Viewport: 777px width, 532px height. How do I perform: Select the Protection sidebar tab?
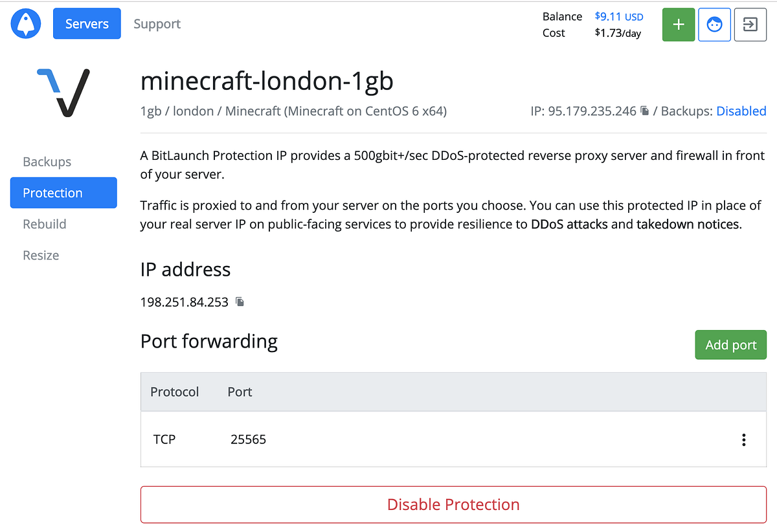(63, 192)
